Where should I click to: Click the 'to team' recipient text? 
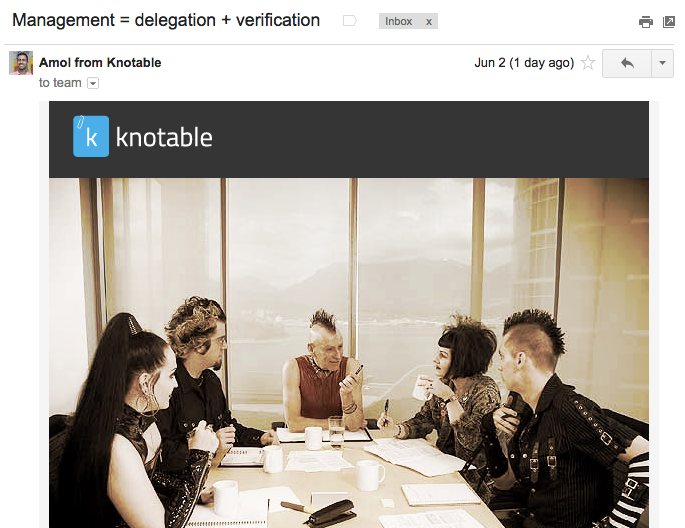coord(60,83)
